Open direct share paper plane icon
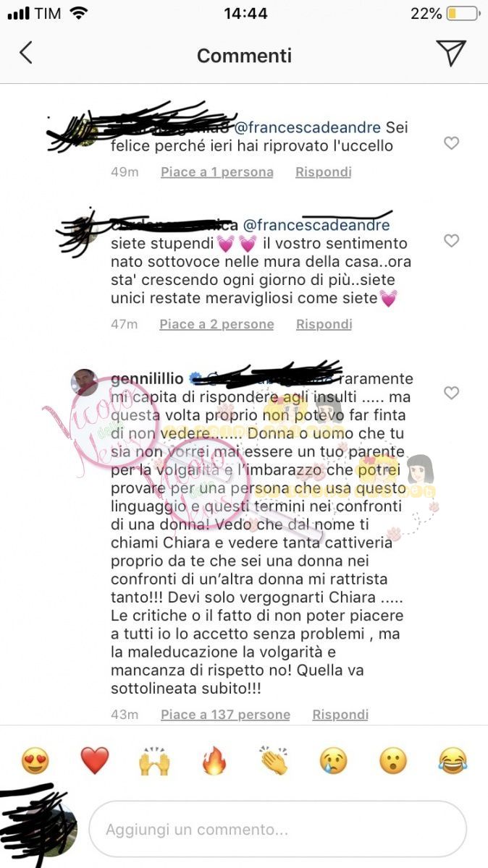 click(x=450, y=53)
